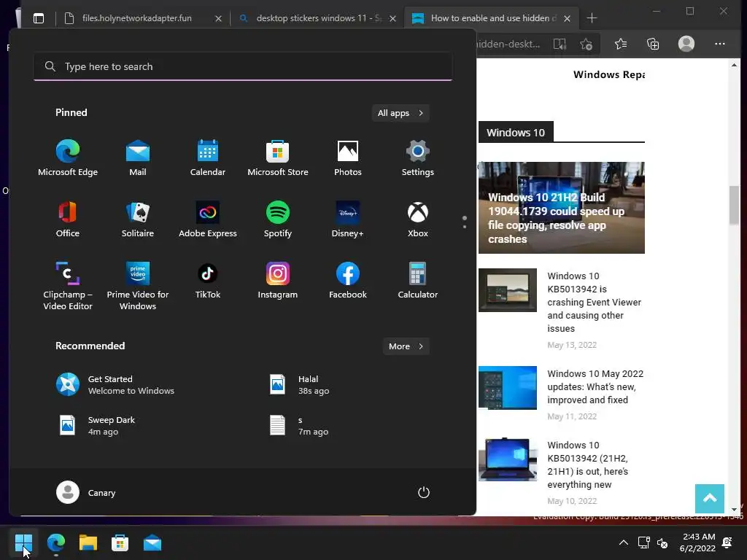Open the muted volume tray icon

tap(662, 542)
